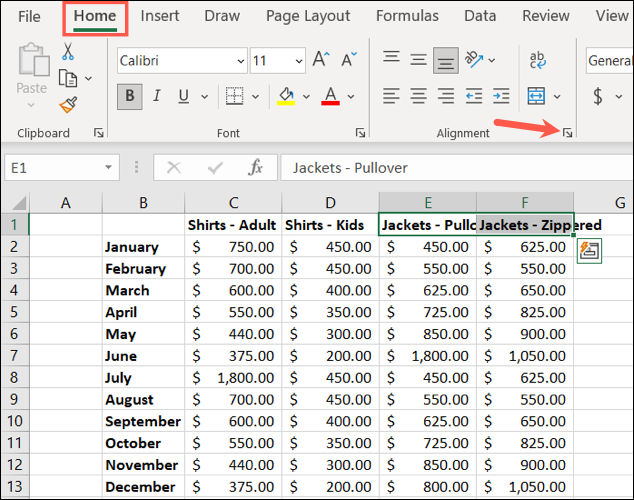
Task: Click the Wrap Text icon
Action: (537, 61)
